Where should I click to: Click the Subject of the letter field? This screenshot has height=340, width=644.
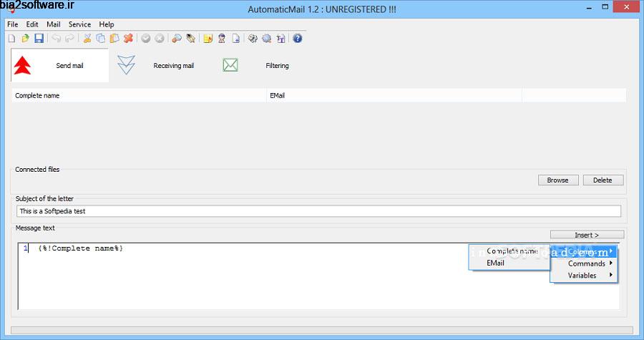pyautogui.click(x=318, y=211)
